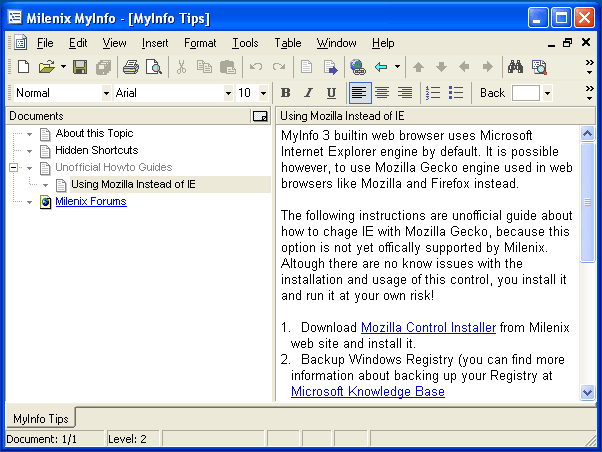
Task: Open the Insert menu
Action: click(155, 43)
